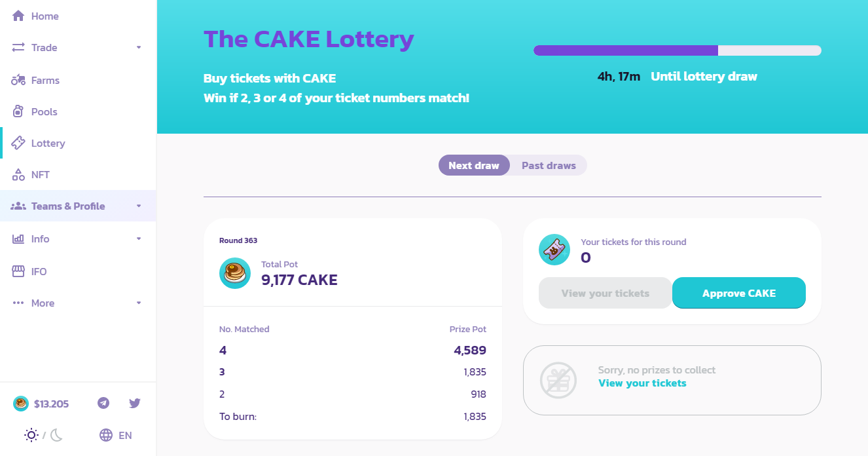
Task: Open the Info menu item
Action: click(40, 238)
